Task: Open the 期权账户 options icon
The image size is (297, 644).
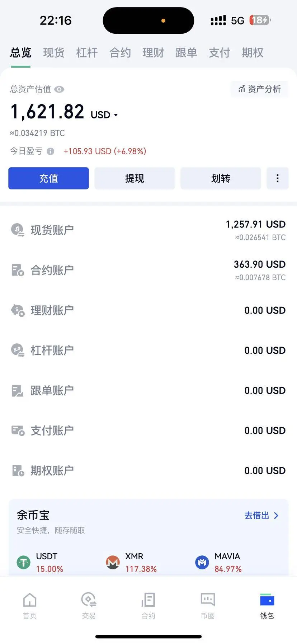Action: (18, 470)
